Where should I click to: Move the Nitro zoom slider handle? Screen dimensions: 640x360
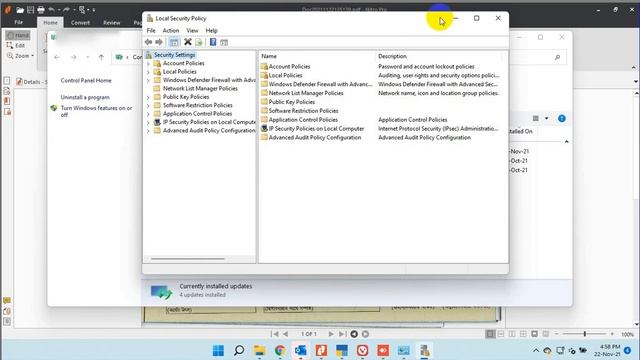pos(584,334)
